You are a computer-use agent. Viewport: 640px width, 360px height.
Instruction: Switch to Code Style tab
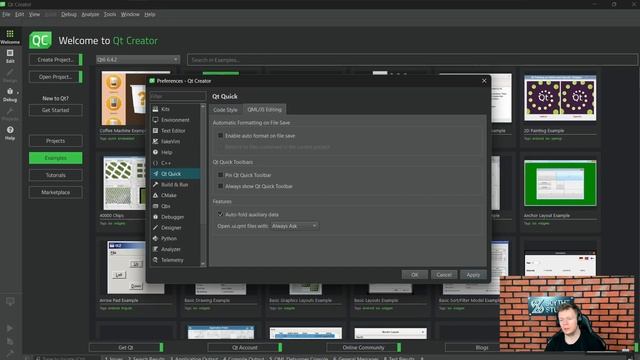[x=225, y=110]
